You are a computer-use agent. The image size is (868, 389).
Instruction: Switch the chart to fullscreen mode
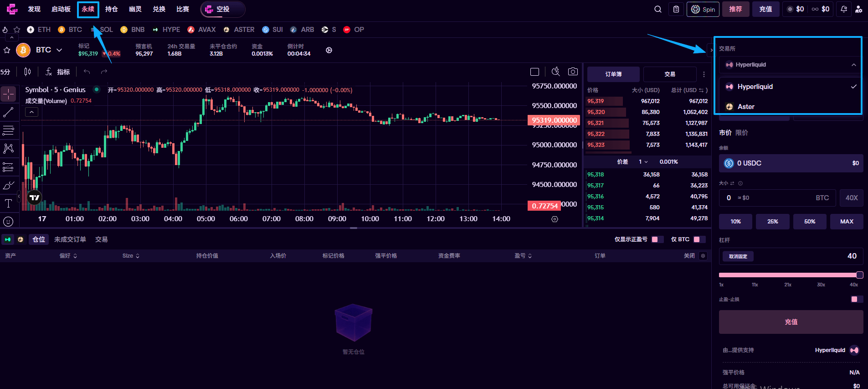point(535,72)
